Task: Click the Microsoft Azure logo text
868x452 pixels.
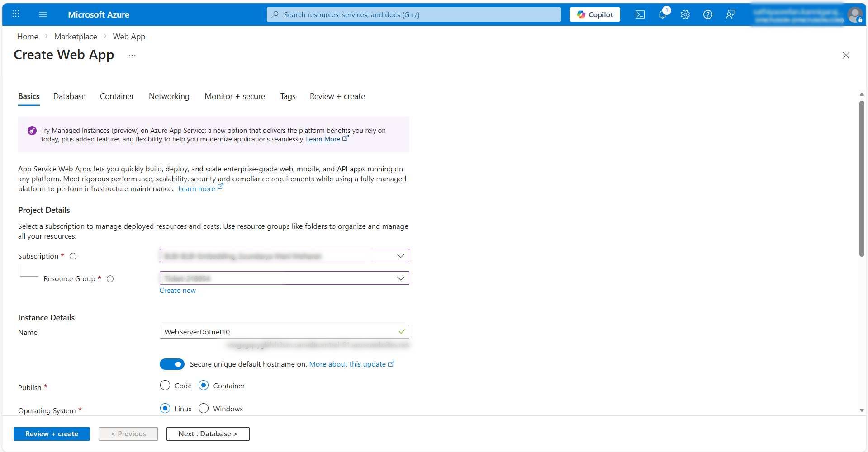Action: 99,14
